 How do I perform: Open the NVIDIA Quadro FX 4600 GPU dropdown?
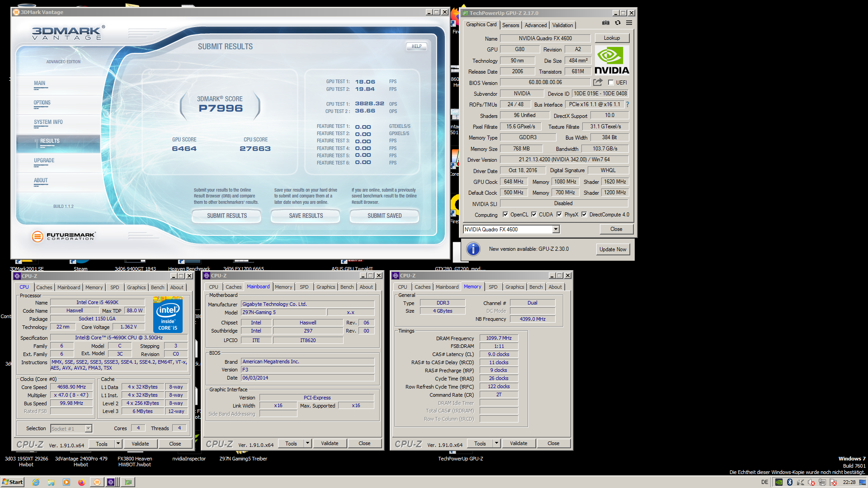(x=556, y=230)
